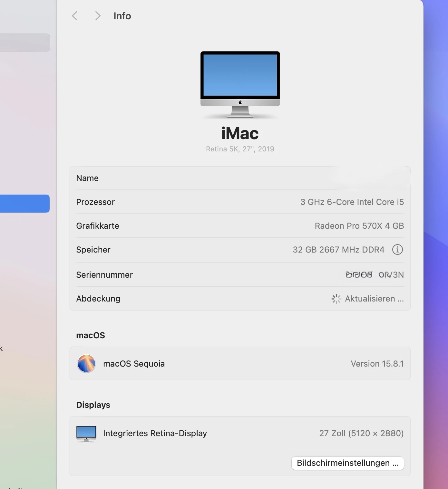This screenshot has width=448, height=489.
Task: Click the Abdeckung label
Action: pyautogui.click(x=98, y=299)
